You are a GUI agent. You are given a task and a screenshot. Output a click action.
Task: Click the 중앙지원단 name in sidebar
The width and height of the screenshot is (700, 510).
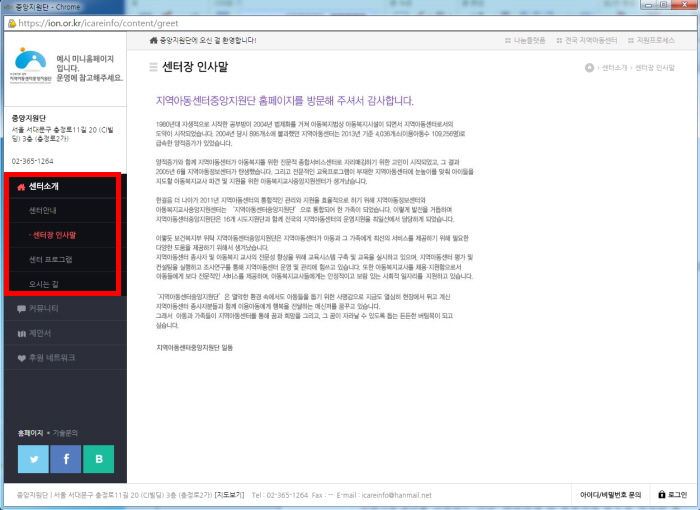[x=29, y=118]
